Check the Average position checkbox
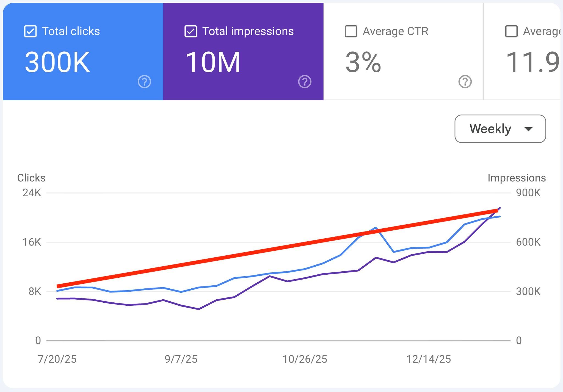Image resolution: width=563 pixels, height=392 pixels. tap(511, 31)
